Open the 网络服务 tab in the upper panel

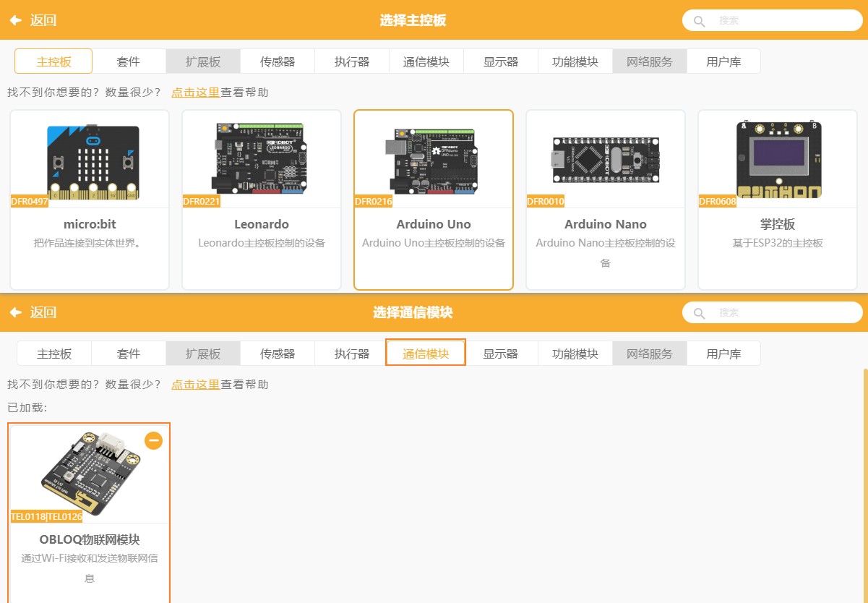650,61
